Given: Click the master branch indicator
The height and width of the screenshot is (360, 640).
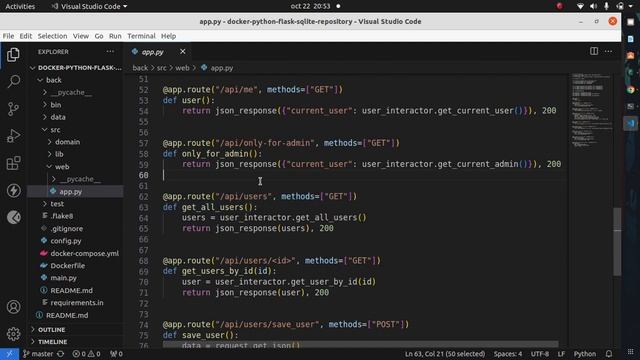Looking at the screenshot, I should (x=38, y=354).
